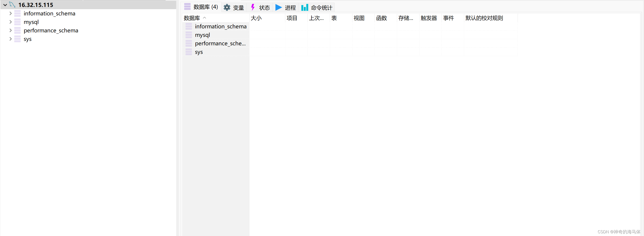This screenshot has height=236, width=644.
Task: Expand the information_schema tree node
Action: tap(11, 13)
